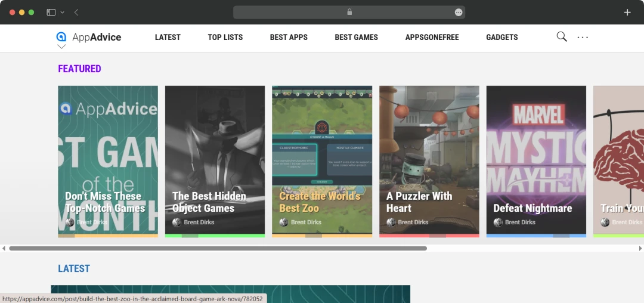
Task: Open the TOP LISTS nav item
Action: (225, 38)
